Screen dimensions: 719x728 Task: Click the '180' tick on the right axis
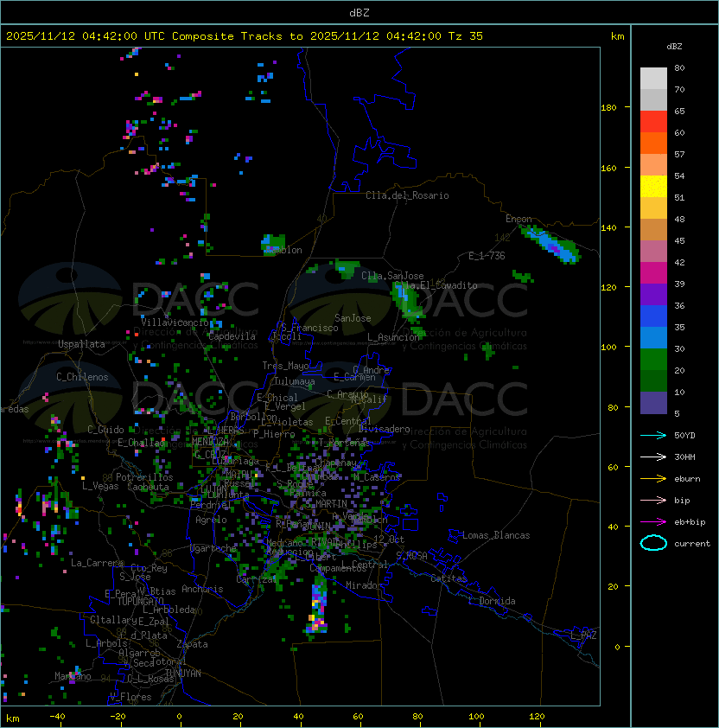(608, 108)
